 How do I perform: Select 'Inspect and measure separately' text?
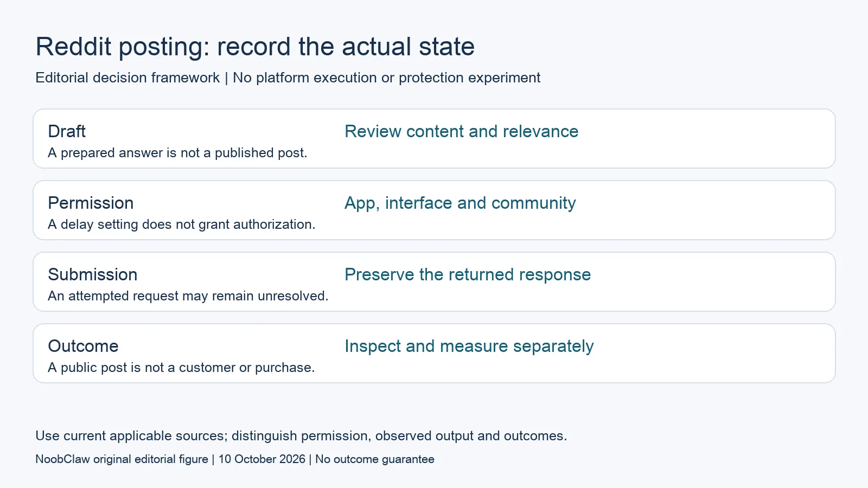[469, 346]
